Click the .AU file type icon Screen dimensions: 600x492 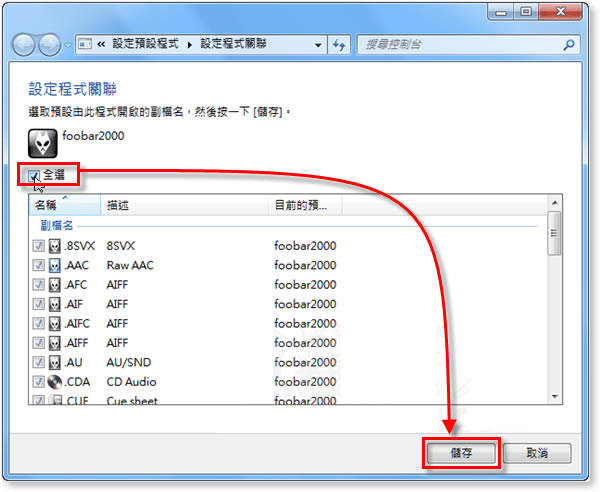click(x=55, y=363)
